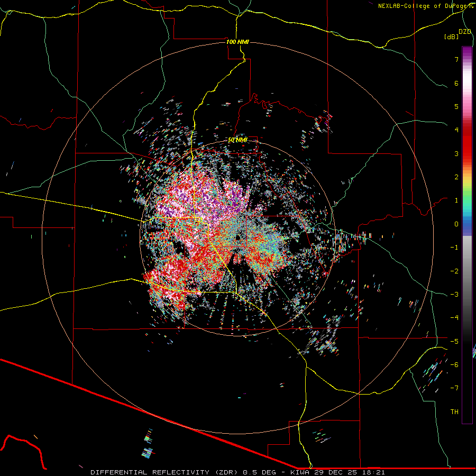Click the ZDR color scale bar

coord(467,235)
